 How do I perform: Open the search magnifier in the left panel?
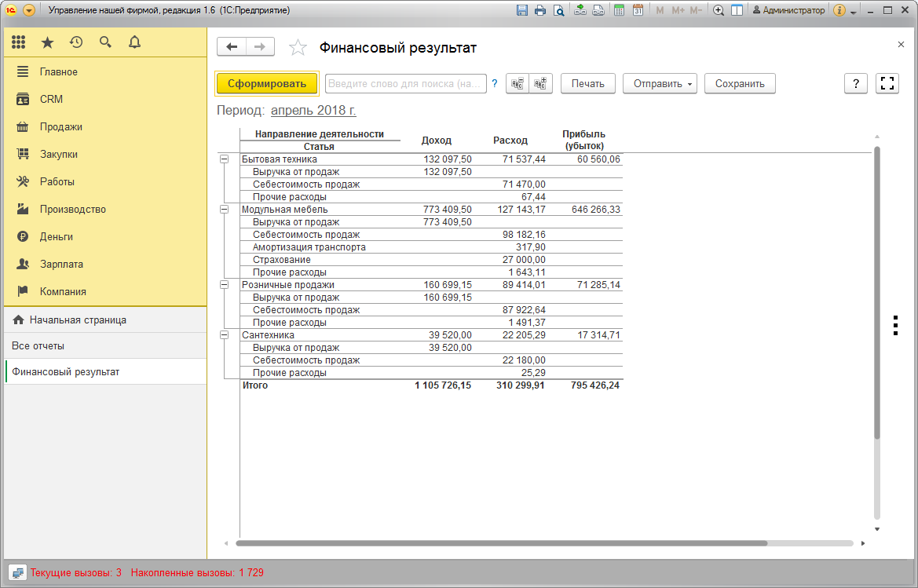point(105,42)
